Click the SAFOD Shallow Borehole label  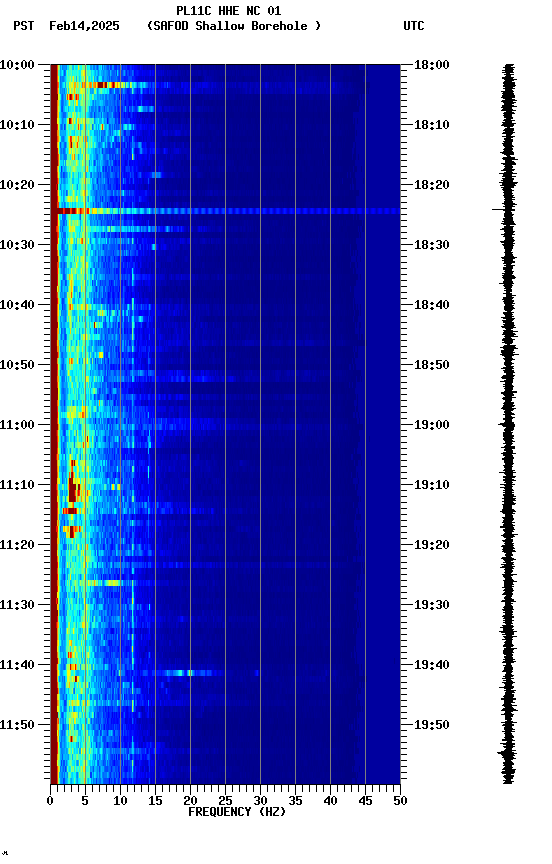click(234, 26)
